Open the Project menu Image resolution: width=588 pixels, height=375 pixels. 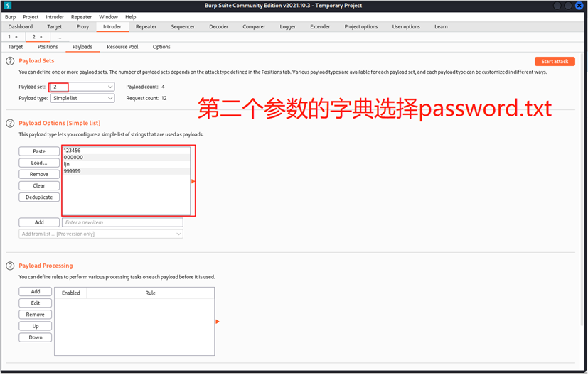point(31,17)
